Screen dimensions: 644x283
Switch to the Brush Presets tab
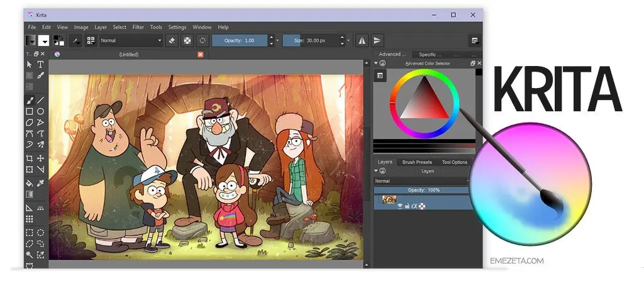416,162
